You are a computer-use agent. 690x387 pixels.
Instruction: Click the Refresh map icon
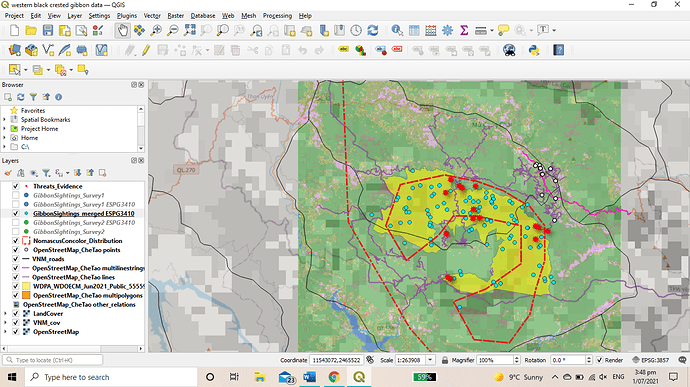tap(373, 30)
